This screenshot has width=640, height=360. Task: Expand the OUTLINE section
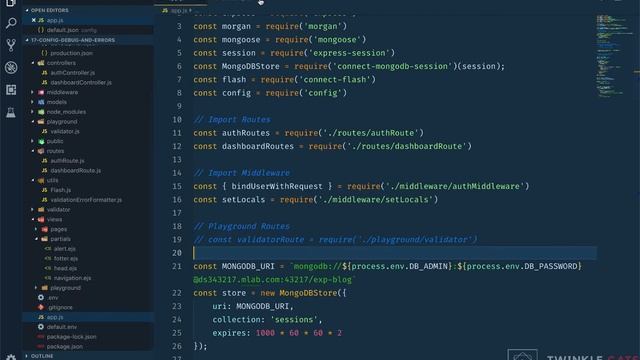click(27, 356)
